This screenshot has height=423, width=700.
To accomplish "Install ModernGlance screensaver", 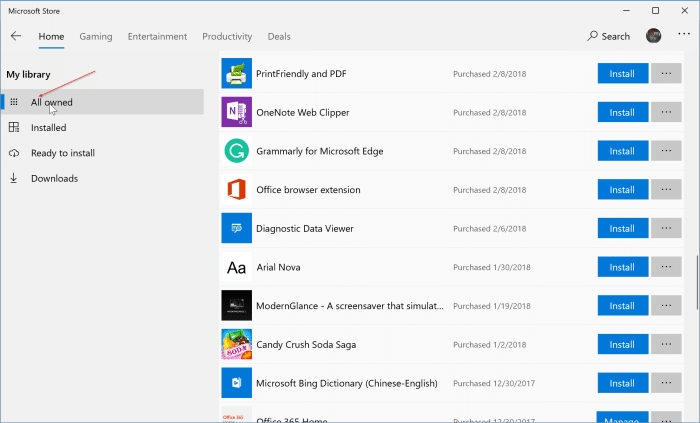I will (623, 306).
